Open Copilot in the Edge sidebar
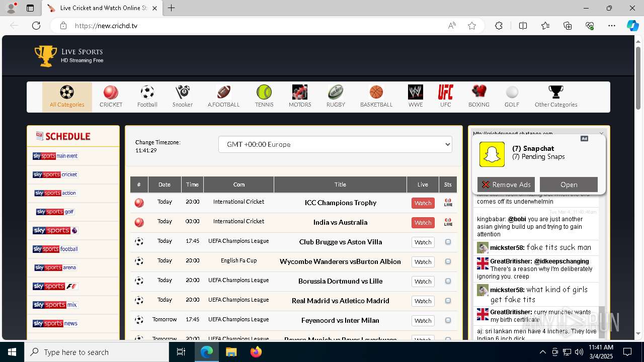The width and height of the screenshot is (644, 362). click(632, 26)
